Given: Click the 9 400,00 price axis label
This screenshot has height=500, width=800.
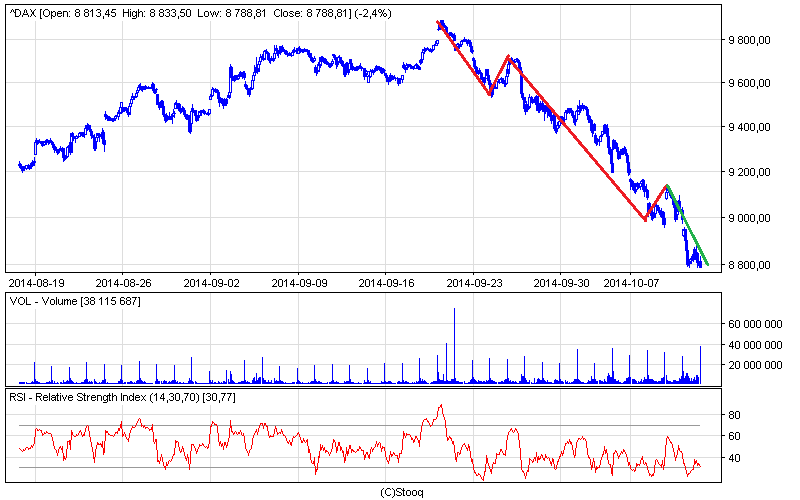Looking at the screenshot, I should pyautogui.click(x=749, y=127).
